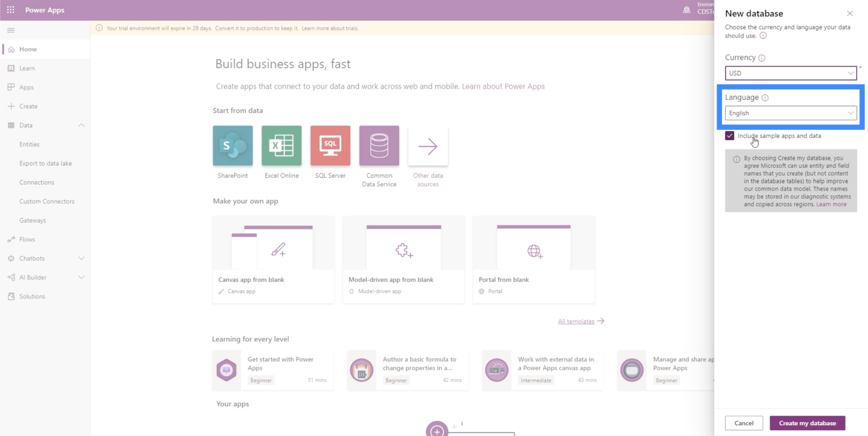Select Canvas app from blank card
Image resolution: width=868 pixels, height=436 pixels.
[x=273, y=260]
